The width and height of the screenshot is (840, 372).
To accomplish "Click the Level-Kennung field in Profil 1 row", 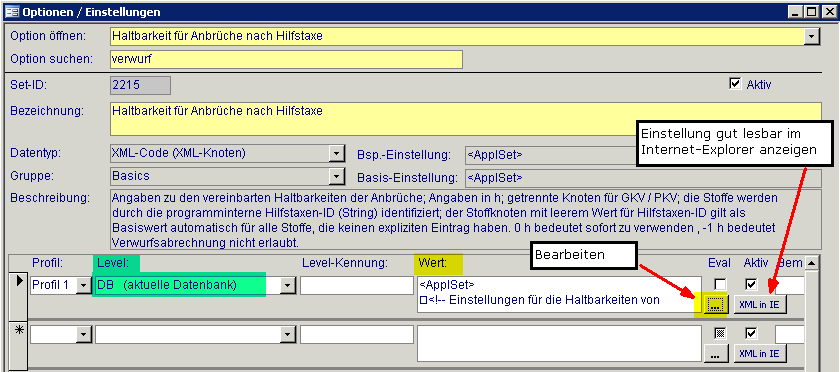I will point(357,286).
